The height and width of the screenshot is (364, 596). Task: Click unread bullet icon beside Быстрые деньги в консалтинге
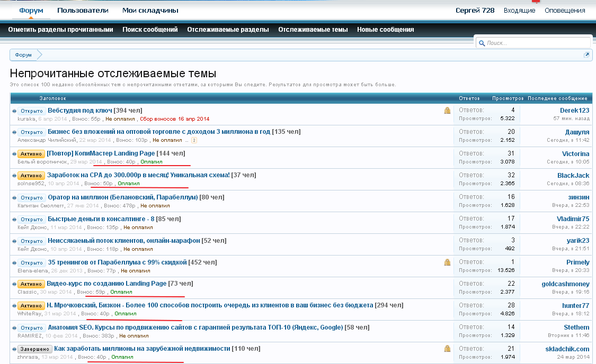14,220
